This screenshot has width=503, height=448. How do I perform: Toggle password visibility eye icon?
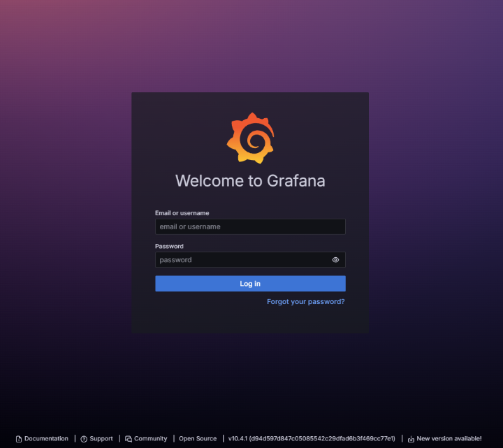[335, 259]
